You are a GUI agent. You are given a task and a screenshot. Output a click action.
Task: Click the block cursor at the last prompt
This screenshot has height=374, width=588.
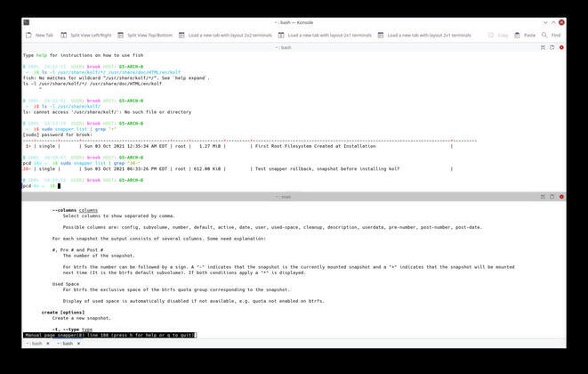(59, 186)
